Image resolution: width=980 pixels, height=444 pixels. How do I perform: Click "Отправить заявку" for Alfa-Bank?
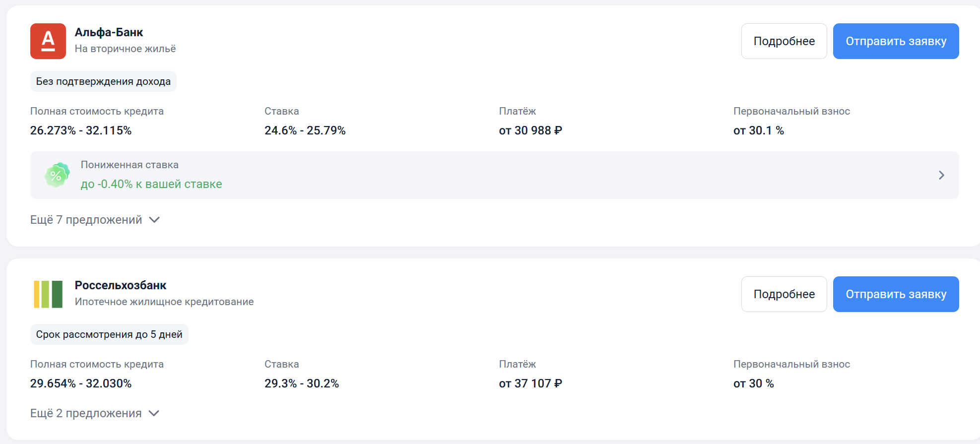(896, 41)
